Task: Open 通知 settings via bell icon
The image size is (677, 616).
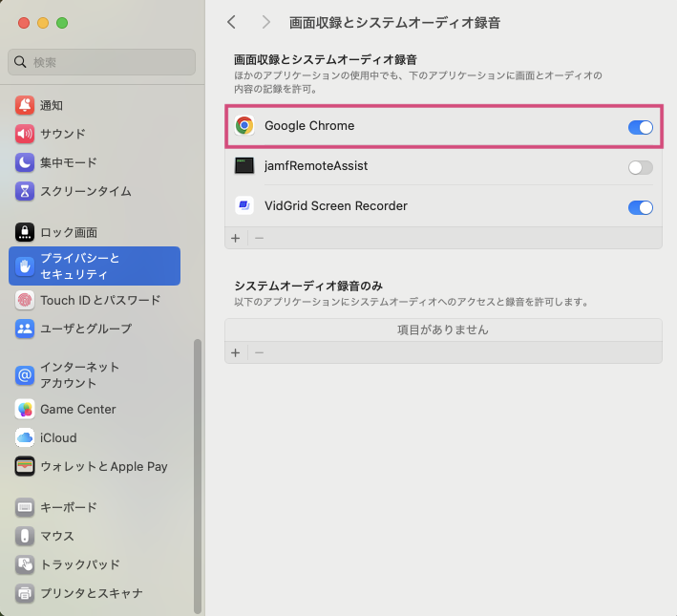Action: pyautogui.click(x=25, y=105)
